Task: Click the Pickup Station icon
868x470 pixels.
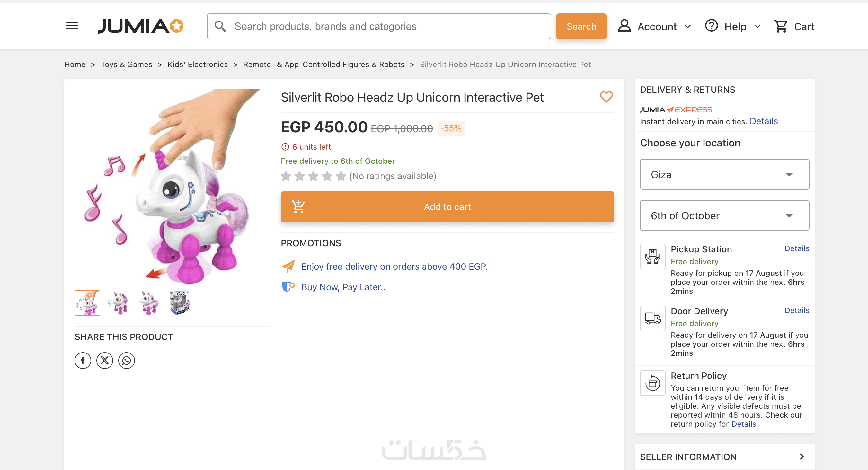Action: tap(652, 257)
